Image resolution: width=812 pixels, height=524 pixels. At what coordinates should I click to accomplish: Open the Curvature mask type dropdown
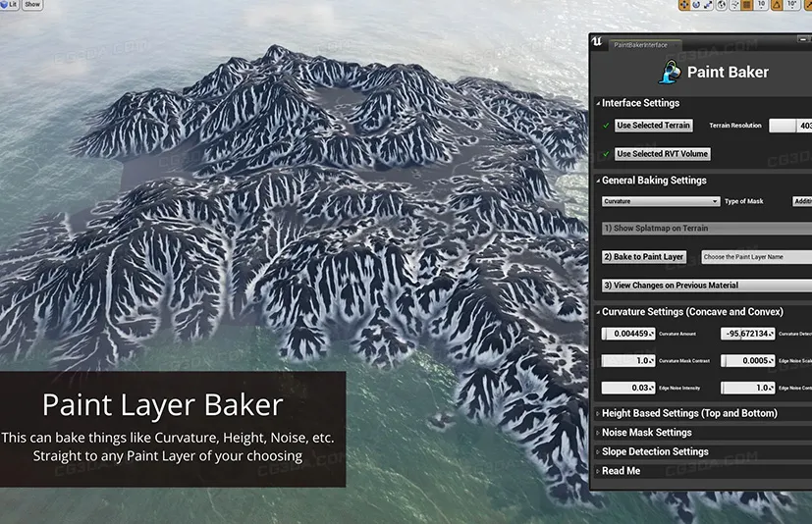click(661, 201)
